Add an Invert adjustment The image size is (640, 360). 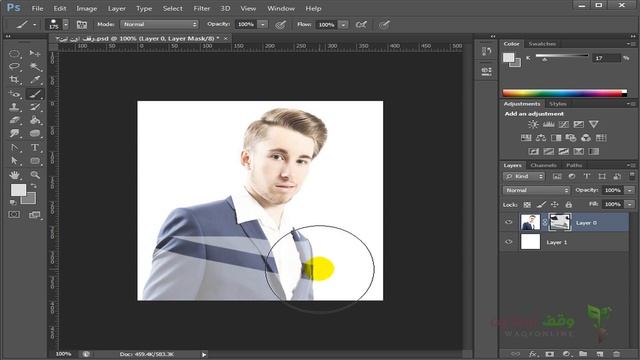(533, 151)
